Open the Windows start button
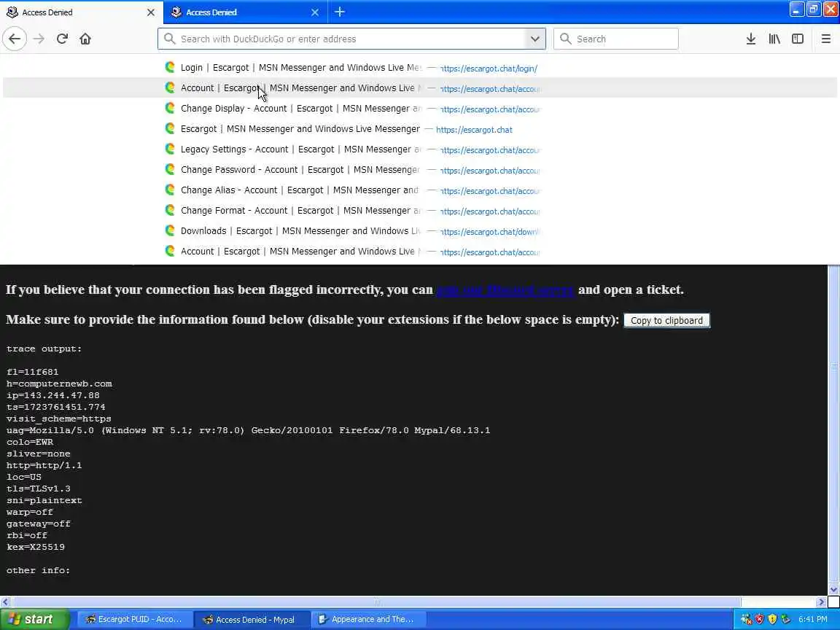Screen dimensions: 840x630 [34, 619]
